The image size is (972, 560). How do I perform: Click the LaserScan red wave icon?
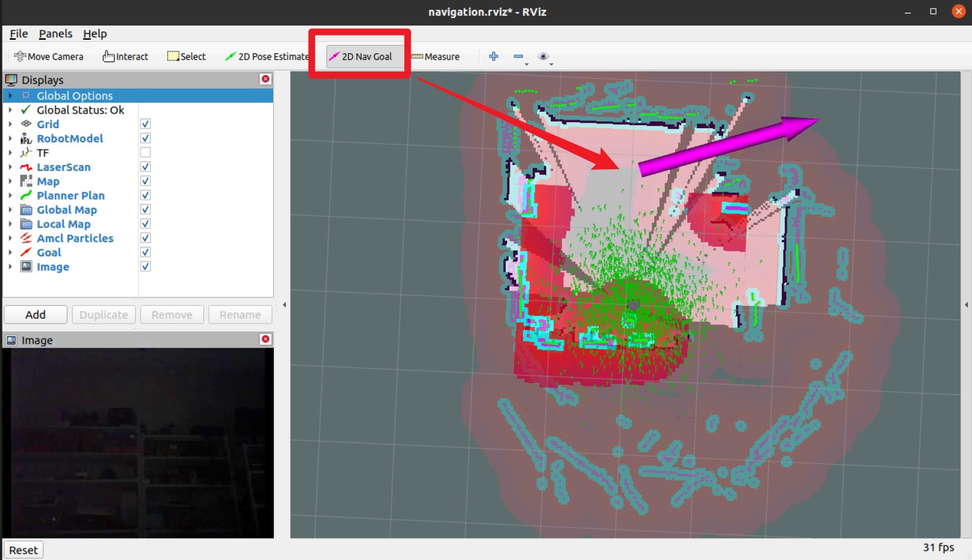pyautogui.click(x=26, y=167)
